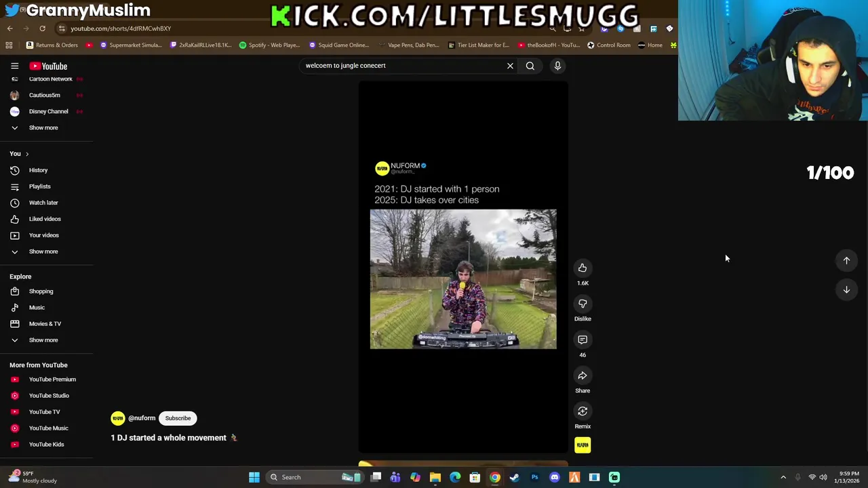Open comments showing 46
868x488 pixels.
583,340
